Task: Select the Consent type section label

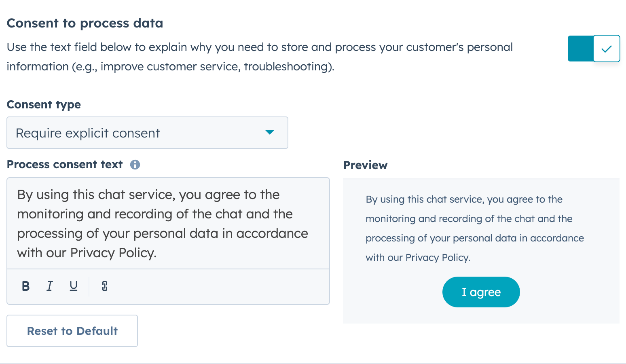Action: pos(43,104)
